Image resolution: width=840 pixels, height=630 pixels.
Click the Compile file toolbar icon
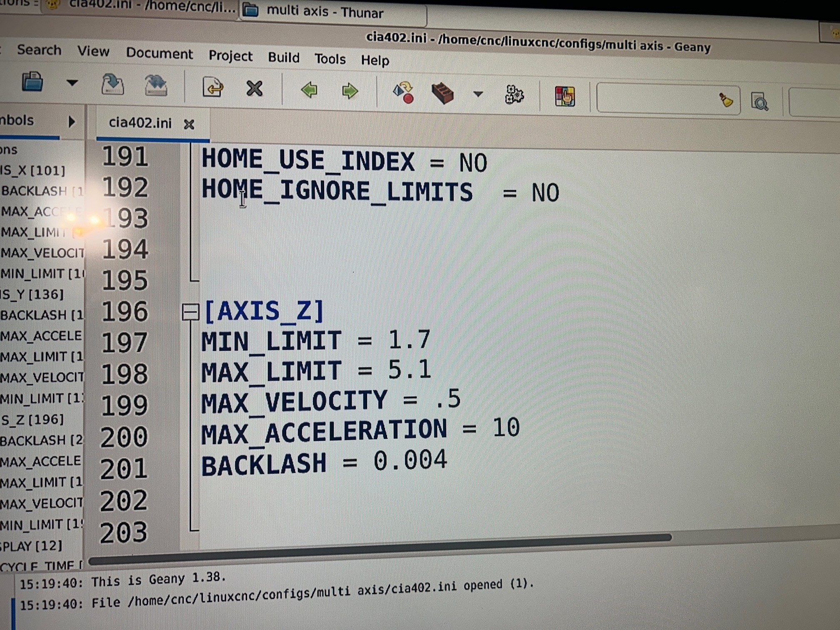click(403, 92)
